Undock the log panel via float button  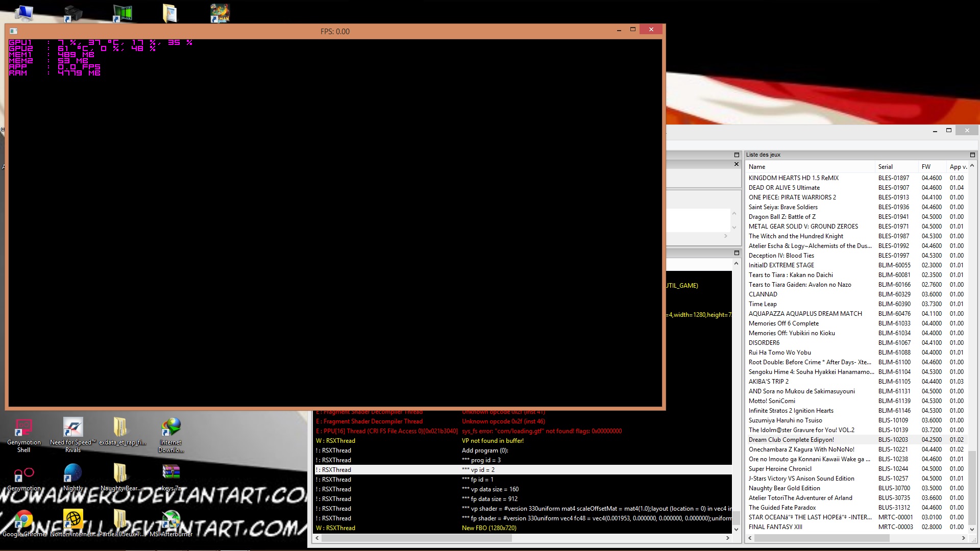coord(737,253)
